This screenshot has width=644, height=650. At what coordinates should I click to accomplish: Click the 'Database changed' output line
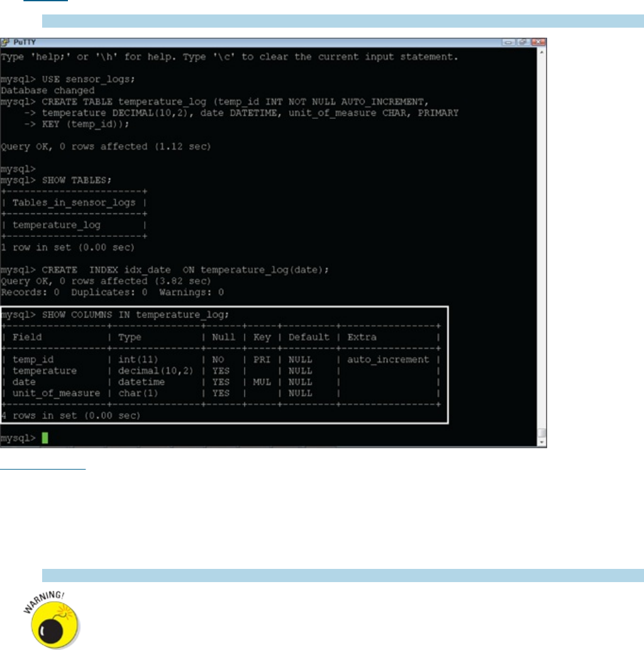48,91
